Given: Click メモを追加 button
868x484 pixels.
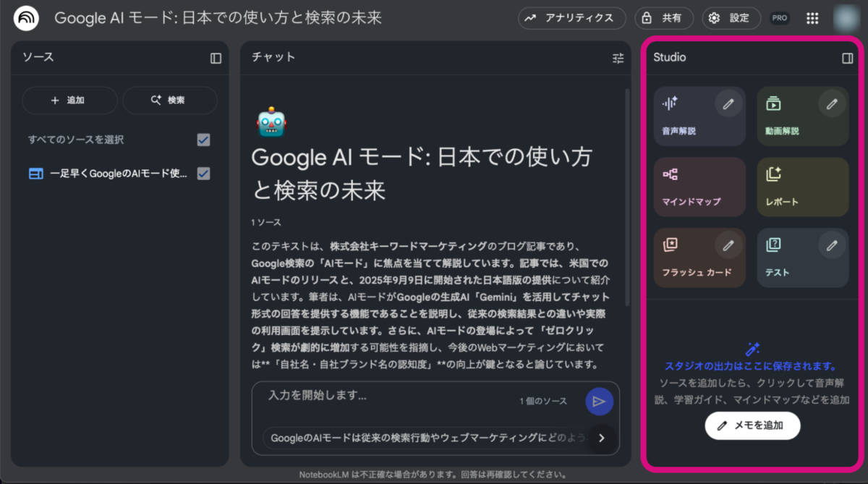Looking at the screenshot, I should tap(752, 425).
